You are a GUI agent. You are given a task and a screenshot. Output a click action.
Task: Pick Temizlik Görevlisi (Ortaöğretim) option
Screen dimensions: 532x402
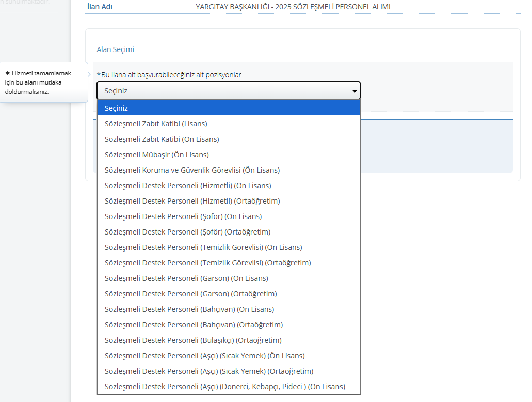tap(229, 263)
